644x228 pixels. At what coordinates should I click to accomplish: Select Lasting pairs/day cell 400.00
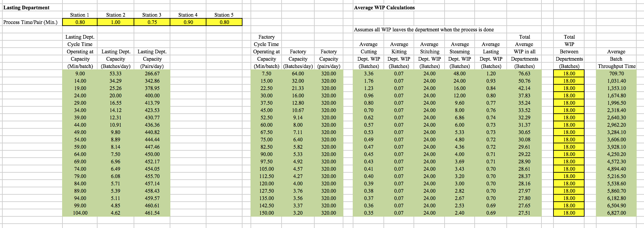click(152, 95)
